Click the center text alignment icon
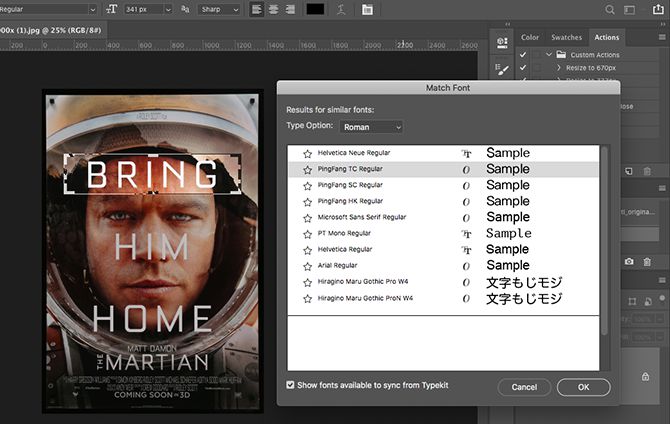The width and height of the screenshot is (670, 424). [274, 10]
